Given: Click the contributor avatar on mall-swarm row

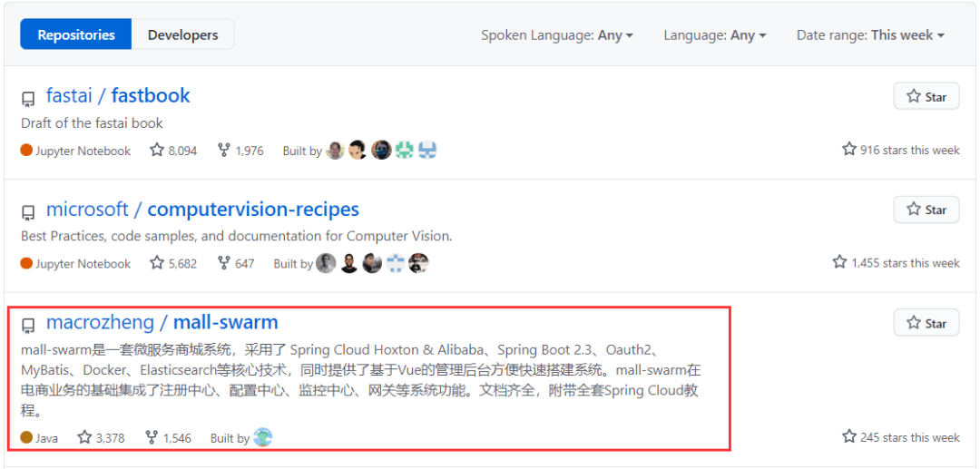Looking at the screenshot, I should (263, 437).
